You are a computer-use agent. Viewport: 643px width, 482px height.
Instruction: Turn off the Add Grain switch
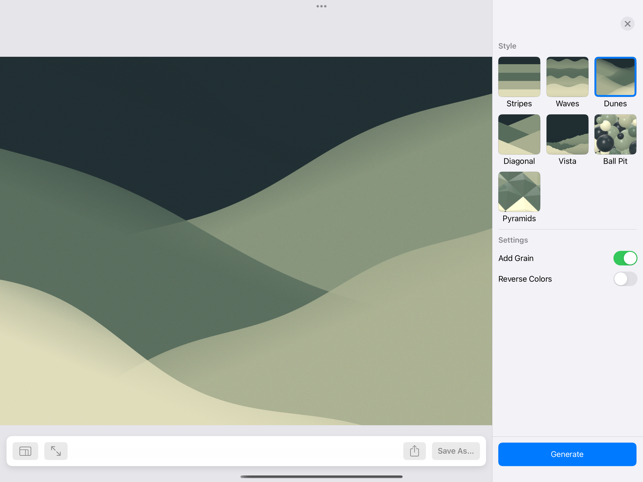tap(625, 258)
